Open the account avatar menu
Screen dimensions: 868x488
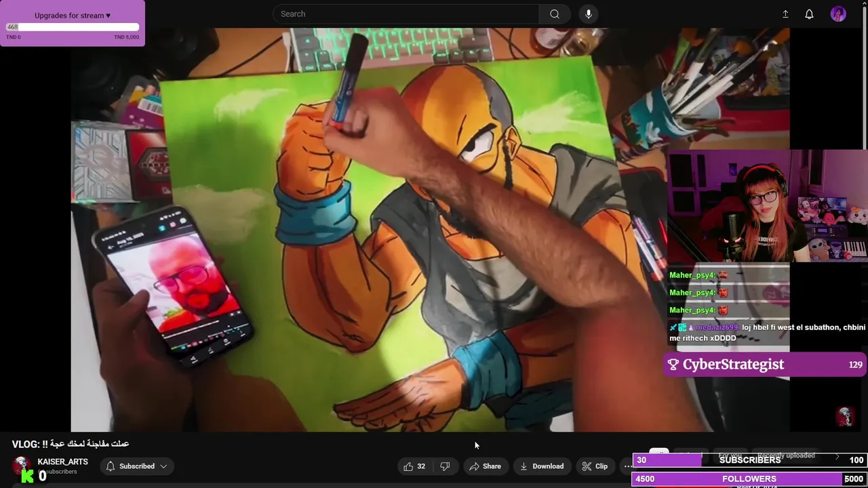pos(838,14)
